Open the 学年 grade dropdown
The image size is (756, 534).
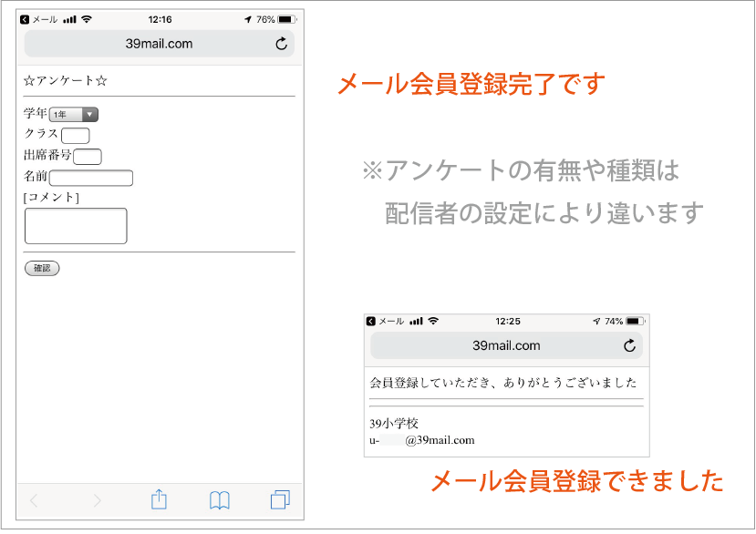[x=73, y=114]
